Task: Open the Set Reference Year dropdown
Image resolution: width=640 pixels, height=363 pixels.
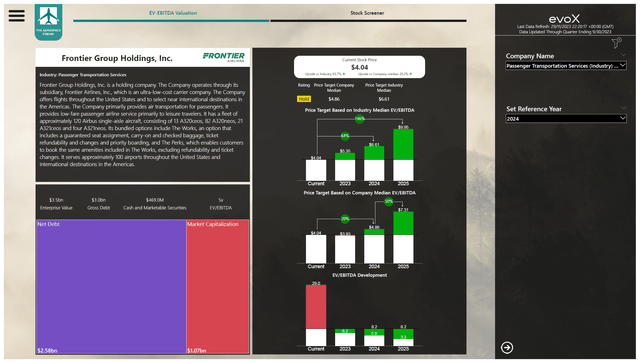Action: tap(566, 119)
